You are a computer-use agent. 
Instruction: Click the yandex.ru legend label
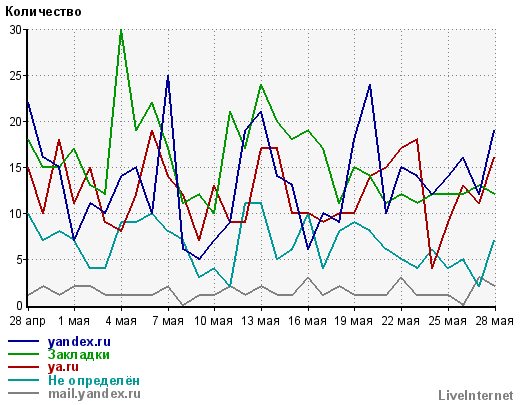pyautogui.click(x=79, y=342)
